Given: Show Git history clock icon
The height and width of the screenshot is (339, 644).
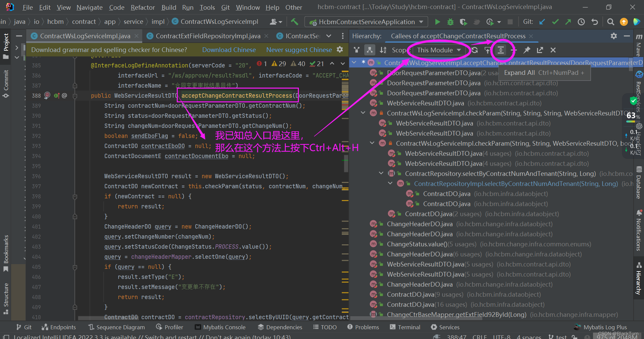Looking at the screenshot, I should tap(581, 22).
